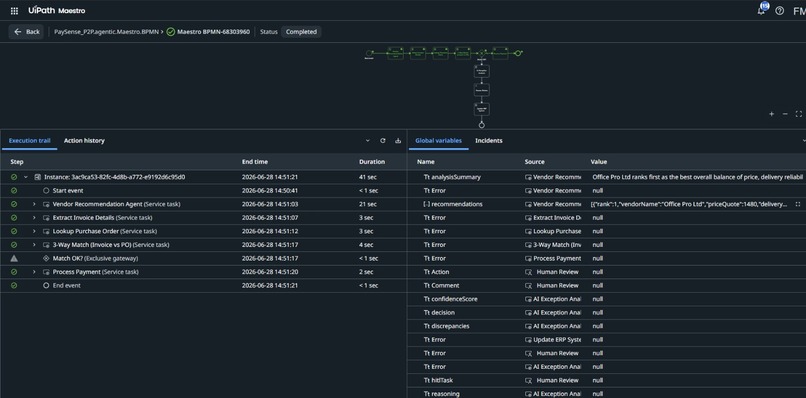Select the End event row

[x=204, y=285]
